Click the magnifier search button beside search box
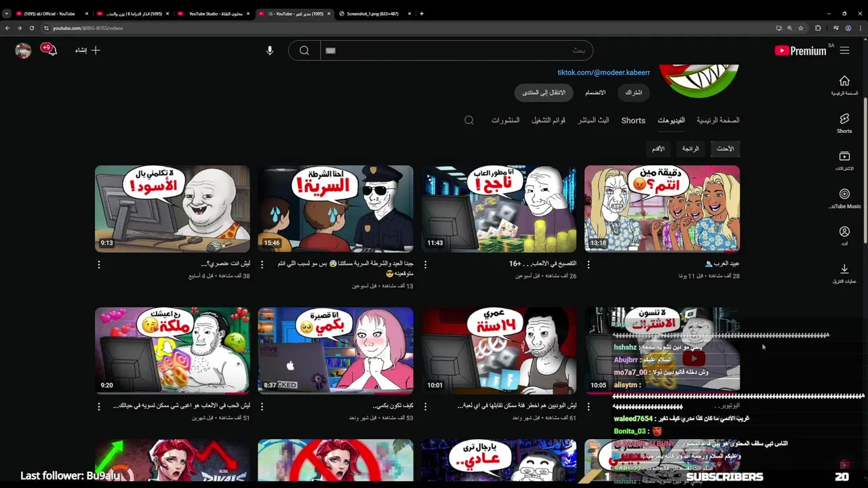 tap(304, 50)
